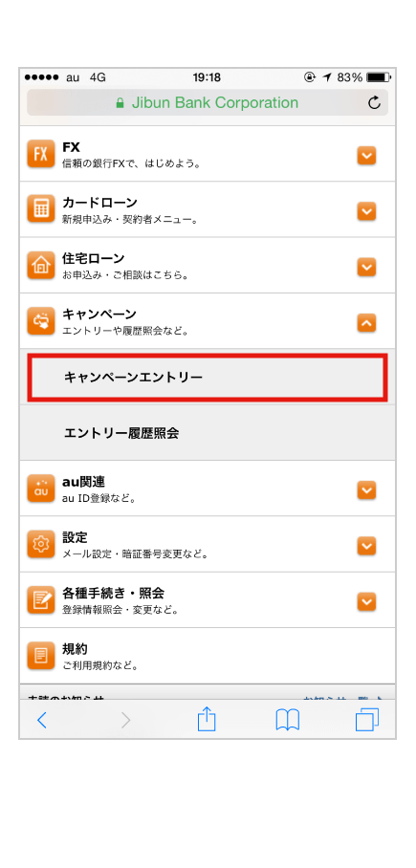The height and width of the screenshot is (868, 416).
Task: Tap the キャンペーン hand icon
Action: point(41,321)
